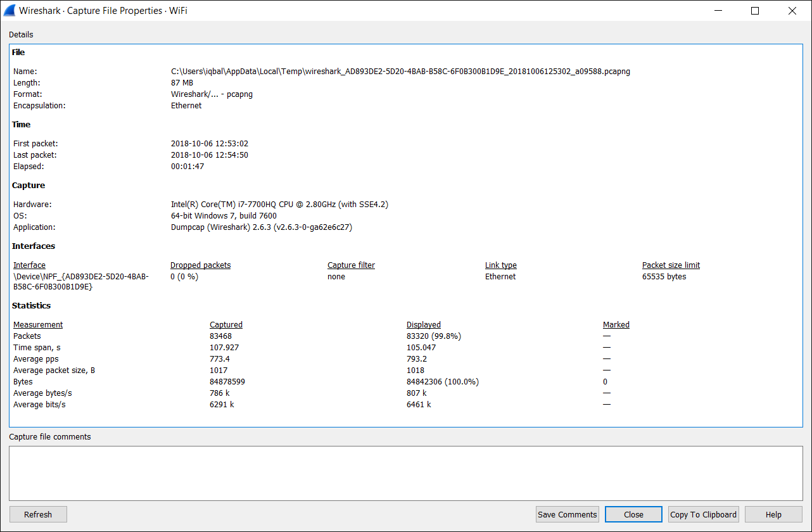Click the Time section heading
The width and height of the screenshot is (812, 532).
22,125
